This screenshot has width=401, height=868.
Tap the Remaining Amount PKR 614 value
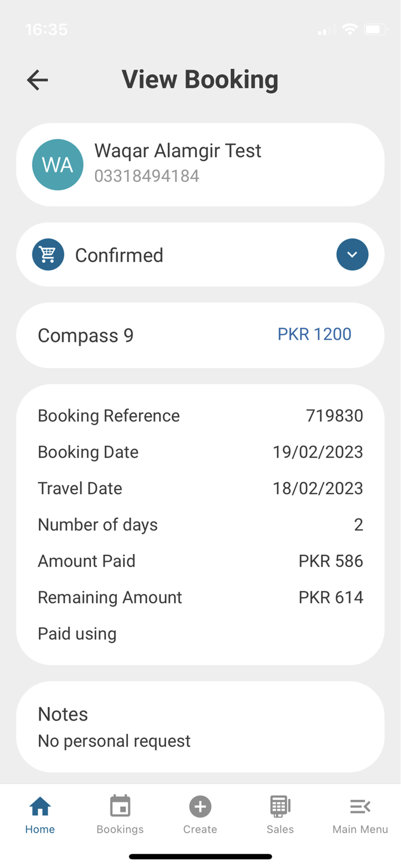point(330,597)
